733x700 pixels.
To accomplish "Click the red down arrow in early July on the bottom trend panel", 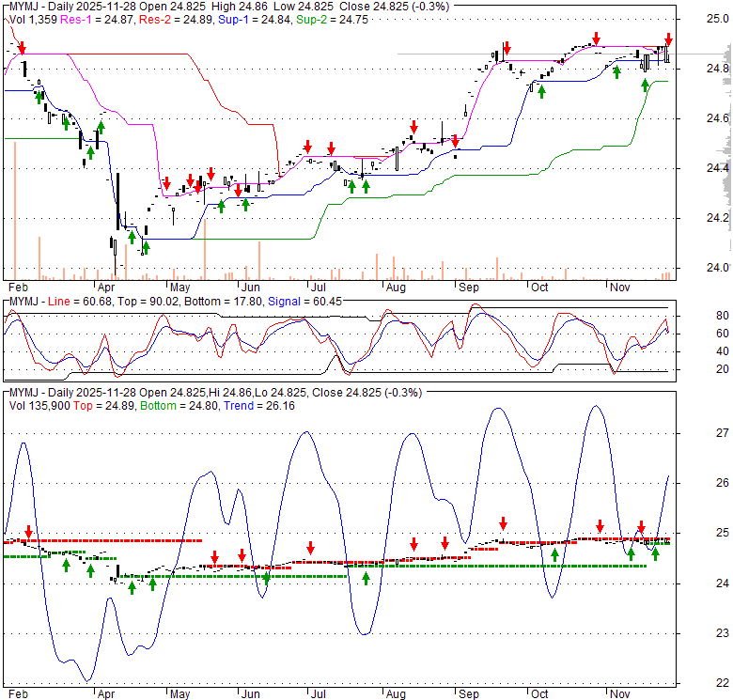I will click(x=310, y=548).
